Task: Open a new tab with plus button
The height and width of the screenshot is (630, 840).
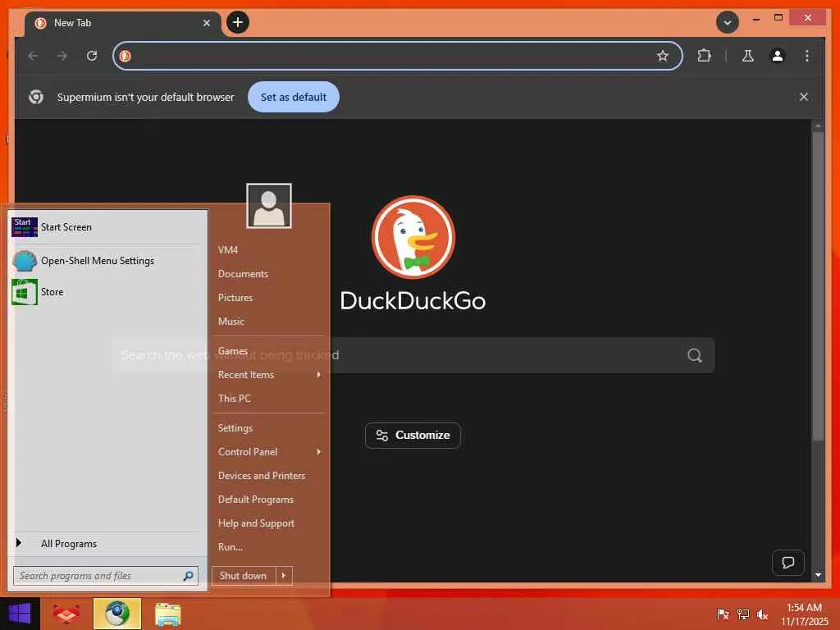Action: point(238,22)
